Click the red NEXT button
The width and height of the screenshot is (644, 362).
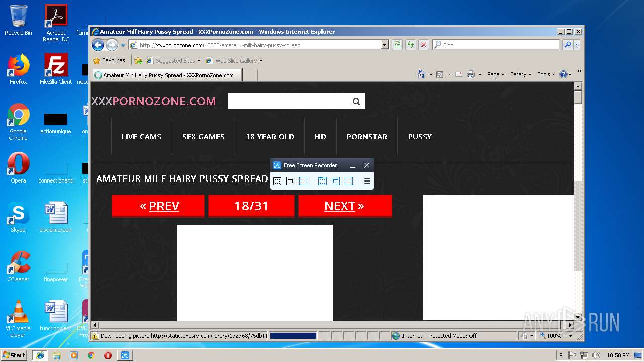pos(345,206)
